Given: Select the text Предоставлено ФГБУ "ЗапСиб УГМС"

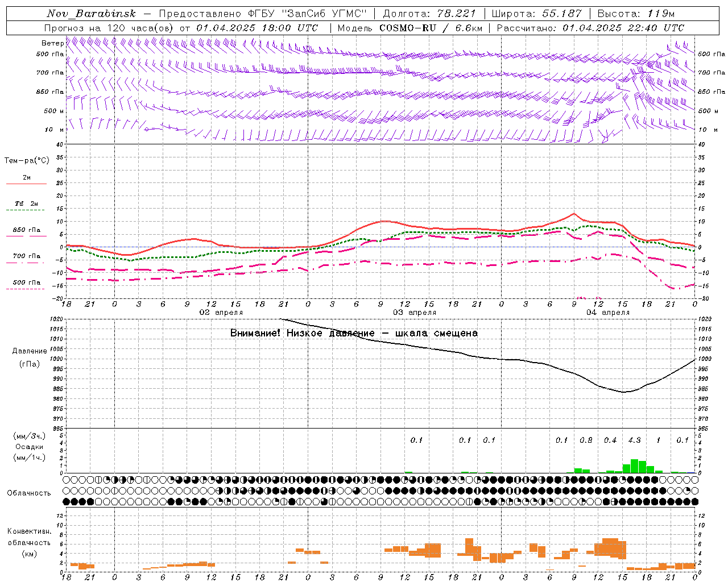Looking at the screenshot, I should (263, 14).
